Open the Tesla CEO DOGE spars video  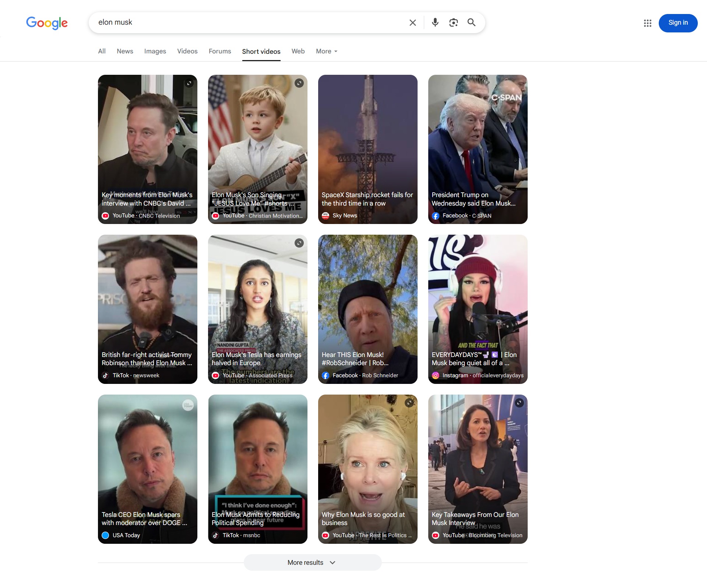click(147, 461)
